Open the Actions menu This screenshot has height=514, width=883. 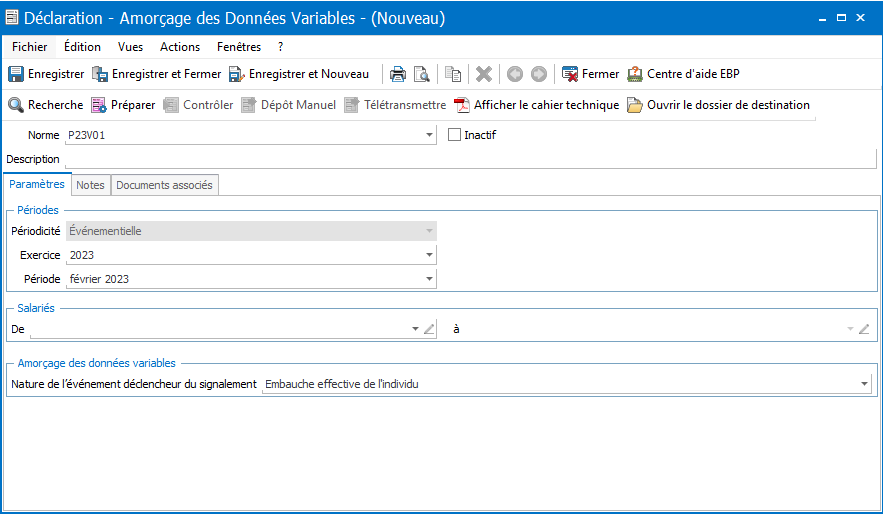tap(180, 47)
